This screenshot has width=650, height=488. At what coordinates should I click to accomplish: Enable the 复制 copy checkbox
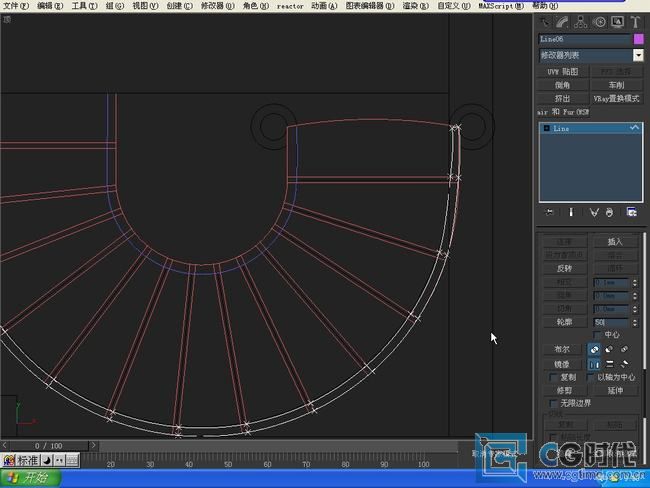[x=553, y=377]
